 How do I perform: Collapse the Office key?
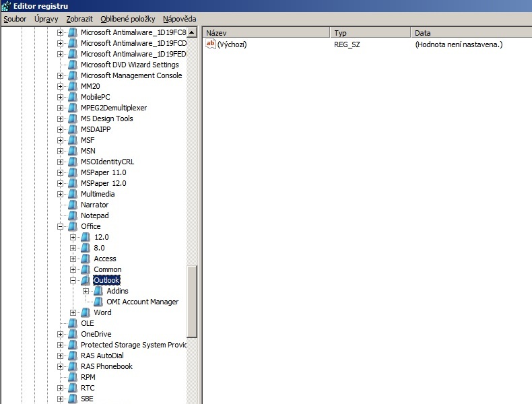click(x=60, y=227)
